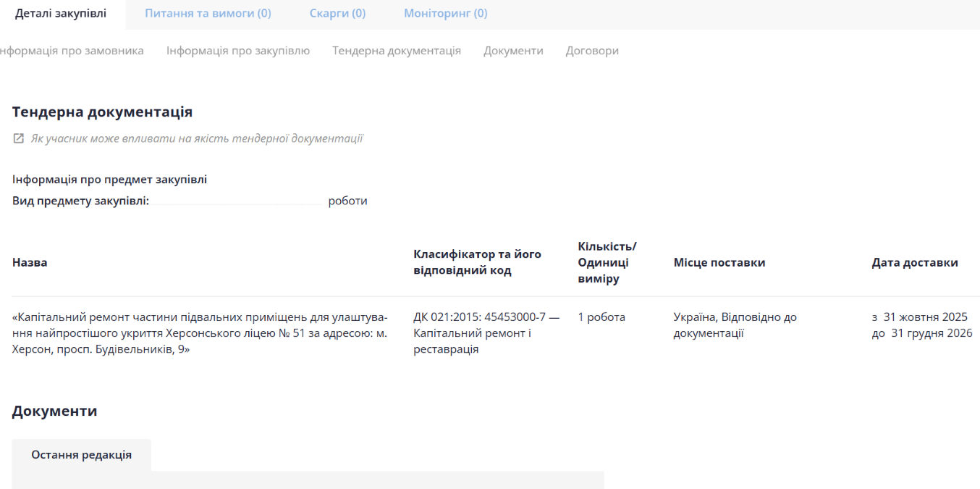Viewport: 980px width, 489px height.
Task: Select the Скарги (0) tab
Action: (x=337, y=14)
